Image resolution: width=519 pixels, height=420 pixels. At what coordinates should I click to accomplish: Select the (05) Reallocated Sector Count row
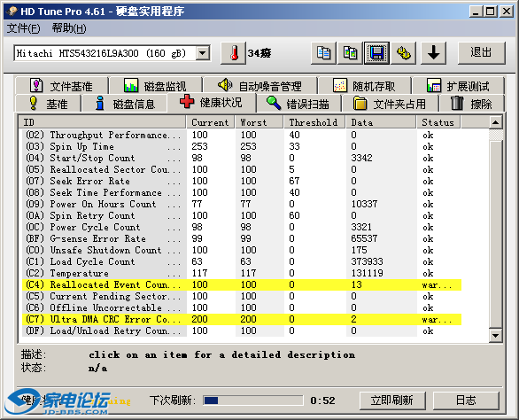coord(242,169)
